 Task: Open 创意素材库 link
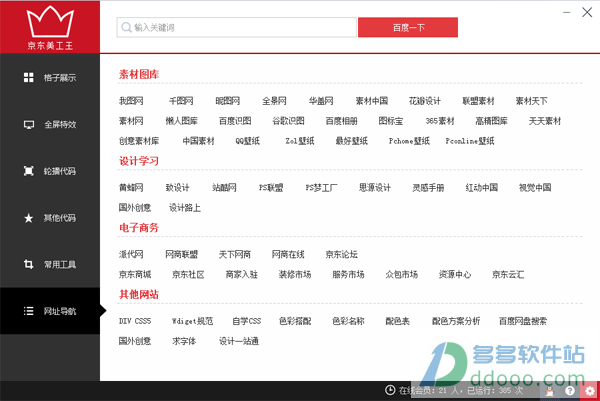[139, 141]
